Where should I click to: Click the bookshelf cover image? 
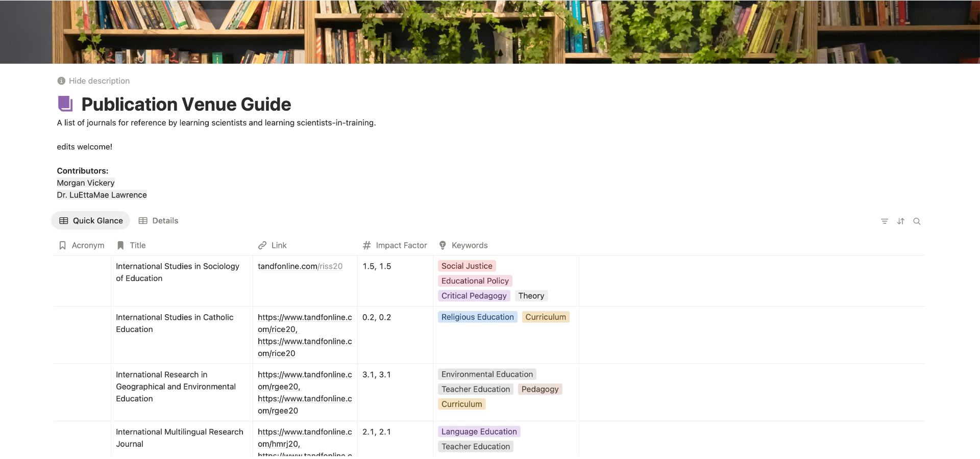(490, 32)
